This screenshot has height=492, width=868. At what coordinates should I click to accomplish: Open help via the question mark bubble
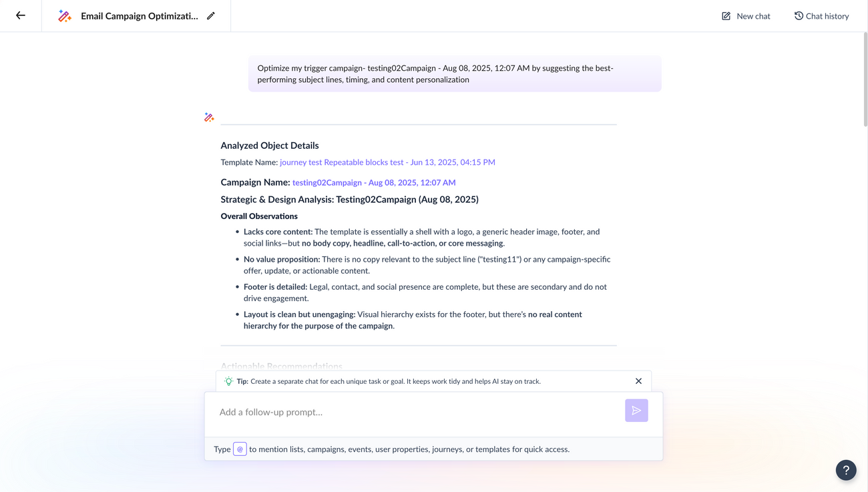point(845,470)
